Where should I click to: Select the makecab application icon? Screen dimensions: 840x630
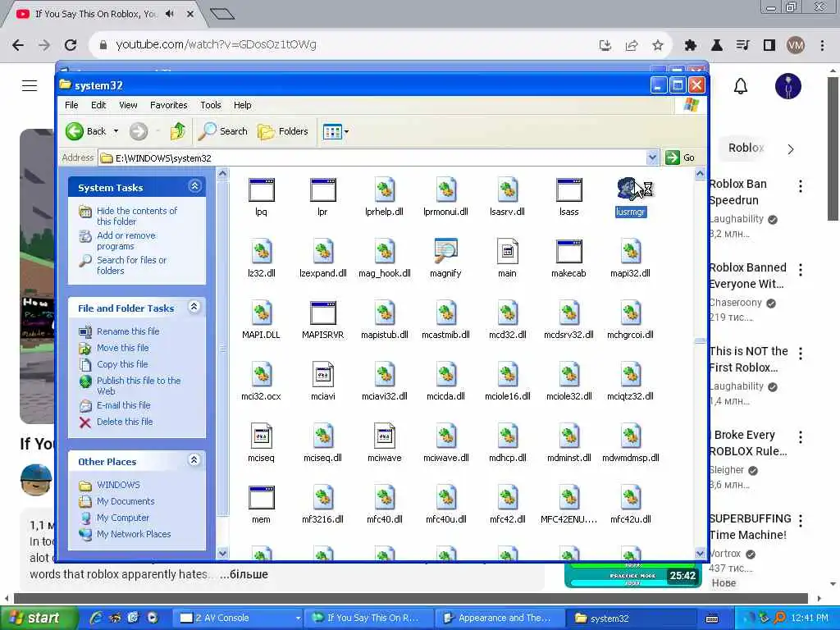coord(569,251)
